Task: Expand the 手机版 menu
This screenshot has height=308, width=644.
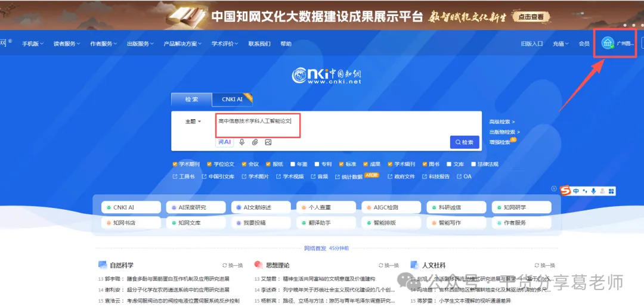Action: pyautogui.click(x=33, y=43)
